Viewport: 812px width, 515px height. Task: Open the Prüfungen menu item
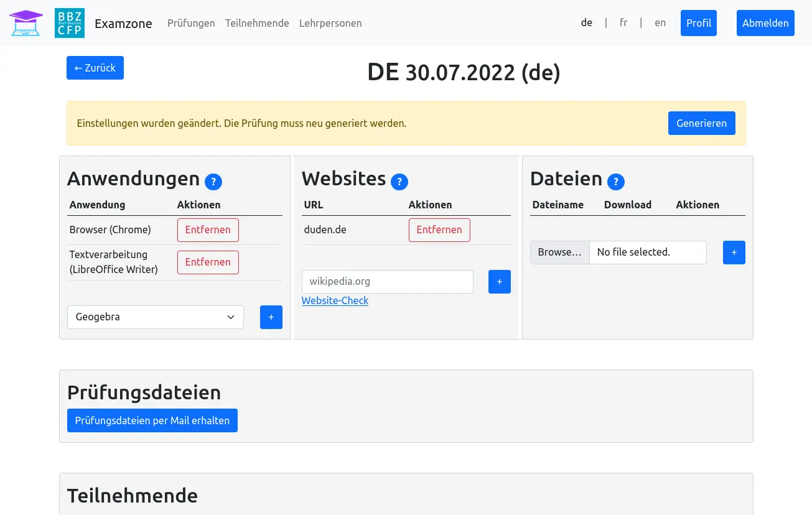tap(191, 23)
